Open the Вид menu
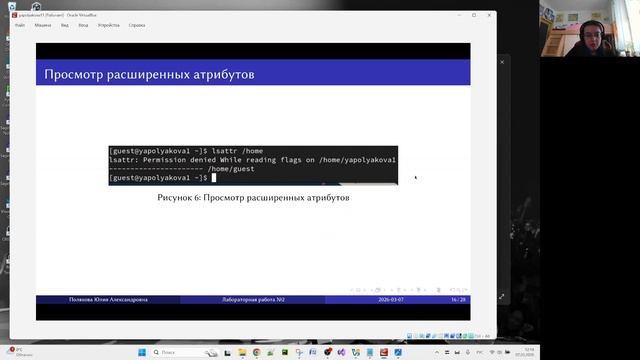Image resolution: width=640 pixels, height=360 pixels. [x=65, y=25]
